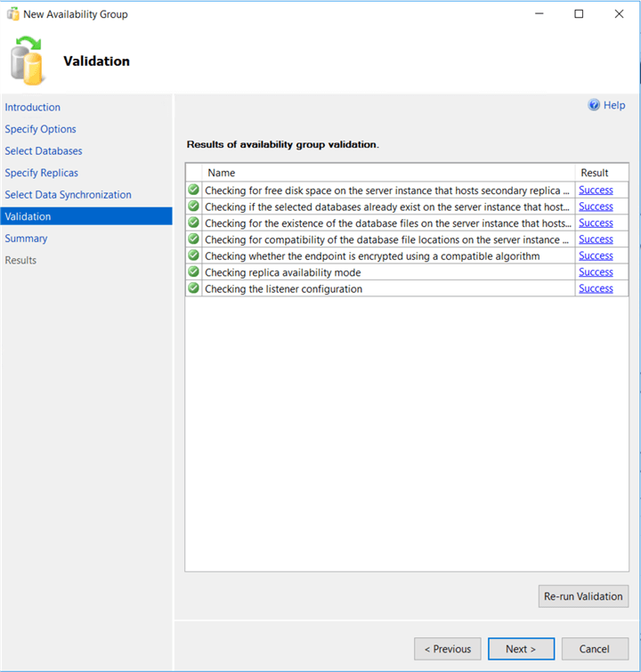Click the green check icon for listener configuration row
The height and width of the screenshot is (672, 641).
194,288
